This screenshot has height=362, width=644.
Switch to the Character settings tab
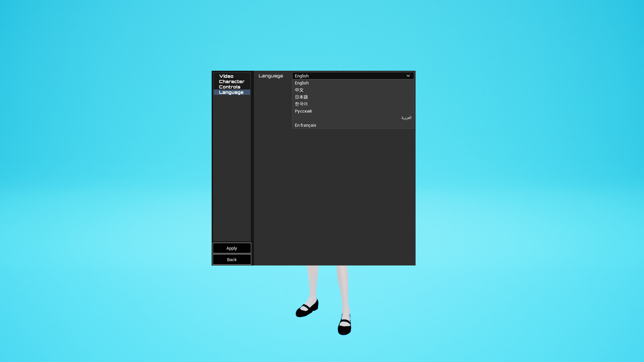tap(231, 81)
